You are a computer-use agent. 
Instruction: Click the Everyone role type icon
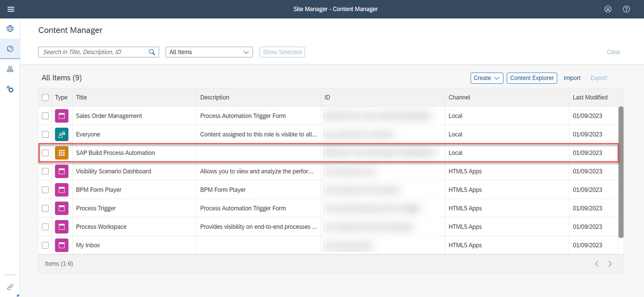pyautogui.click(x=62, y=134)
